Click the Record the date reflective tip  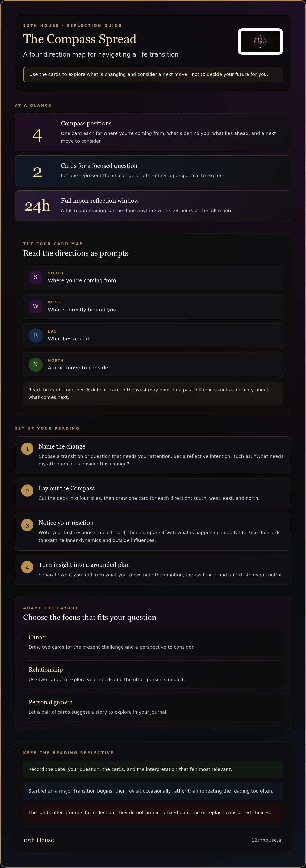coord(153,769)
